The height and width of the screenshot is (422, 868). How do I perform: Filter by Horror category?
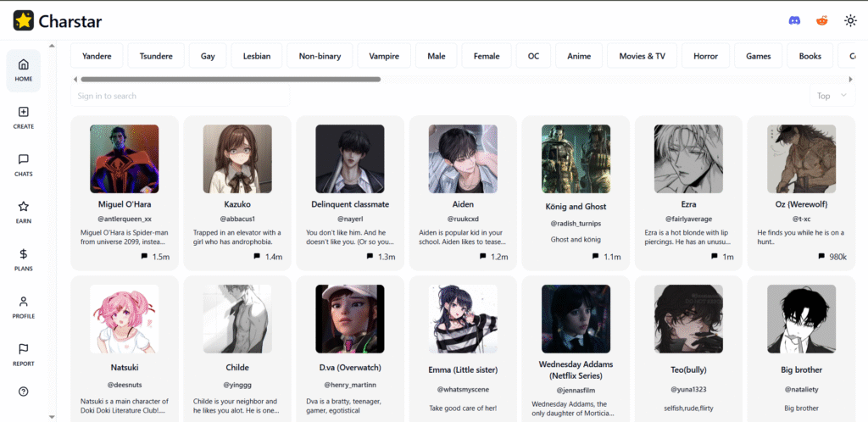click(x=706, y=56)
